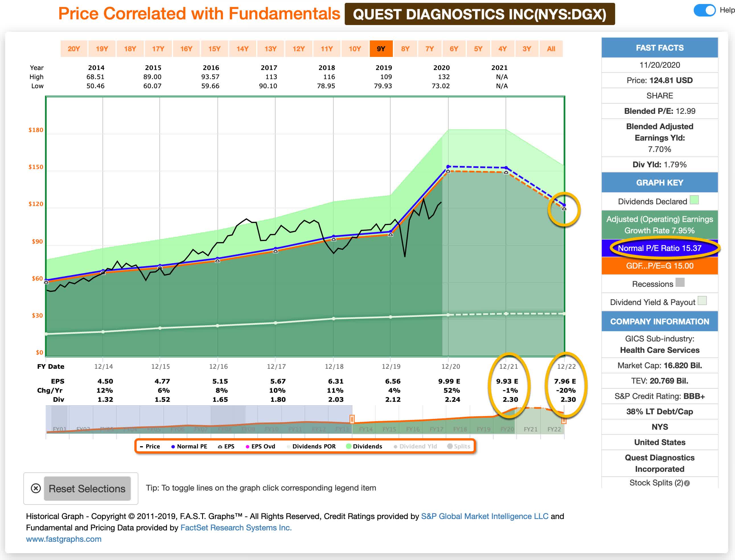This screenshot has width=735, height=560.
Task: Click the Normal P/E Ratio 15.37 key
Action: click(660, 248)
